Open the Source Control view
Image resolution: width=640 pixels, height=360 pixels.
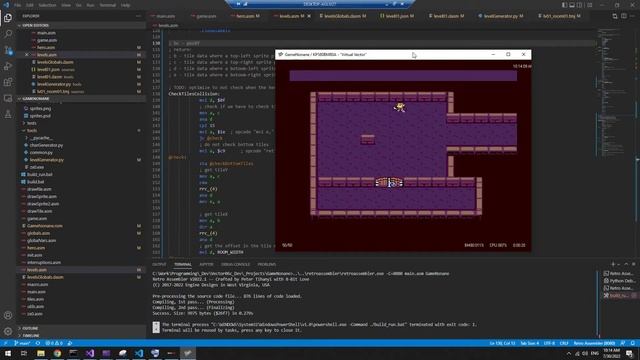(x=8, y=50)
